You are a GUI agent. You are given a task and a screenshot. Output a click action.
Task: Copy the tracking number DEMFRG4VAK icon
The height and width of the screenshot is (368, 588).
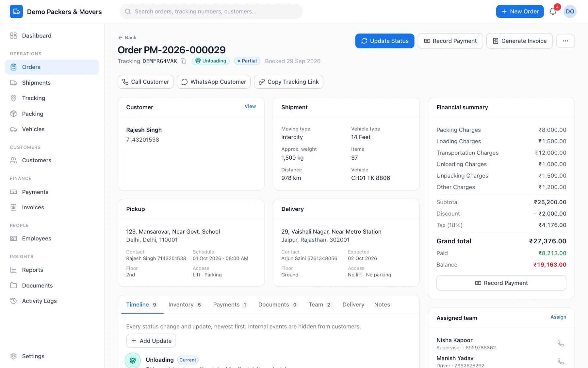[184, 61]
